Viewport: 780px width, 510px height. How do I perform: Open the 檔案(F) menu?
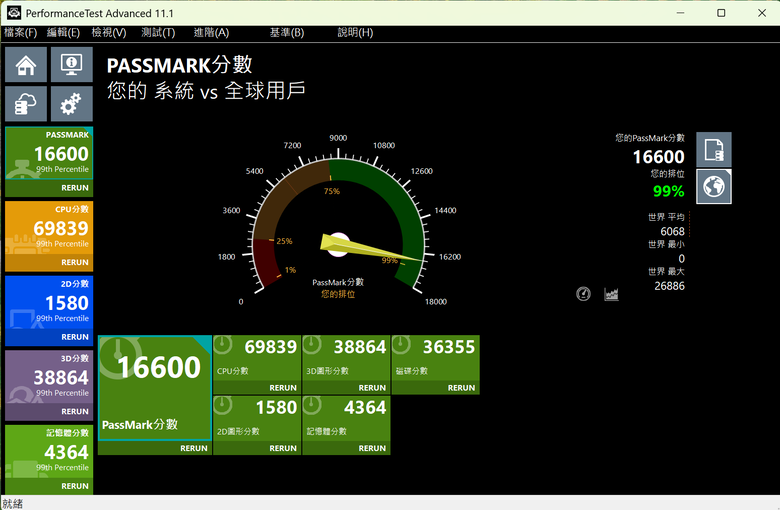pos(20,33)
